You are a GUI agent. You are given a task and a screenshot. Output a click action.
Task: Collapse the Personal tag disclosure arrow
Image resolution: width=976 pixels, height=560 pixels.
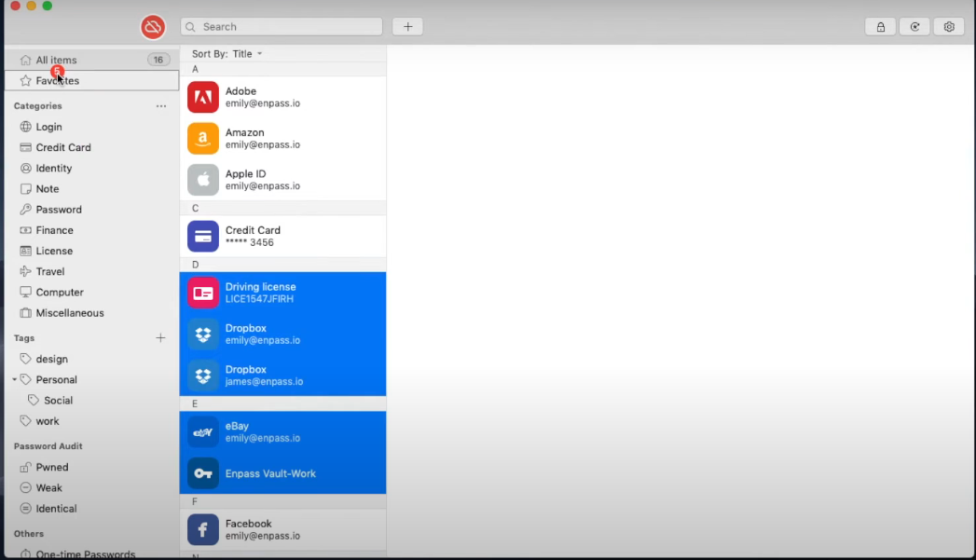[14, 379]
